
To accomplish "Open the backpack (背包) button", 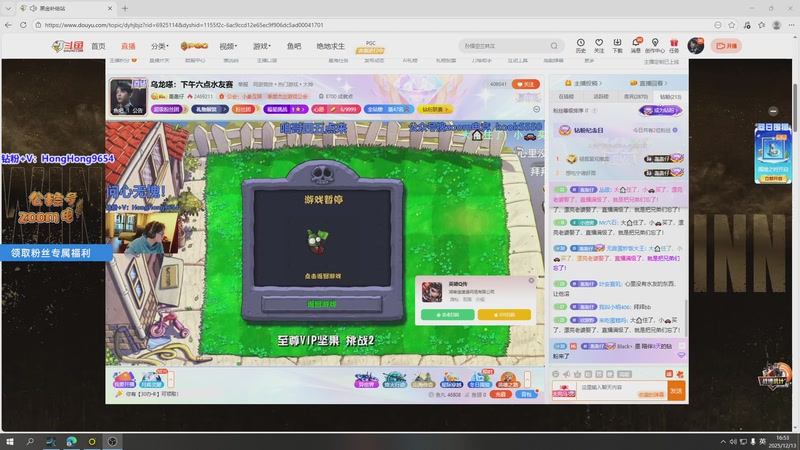I will [x=527, y=395].
